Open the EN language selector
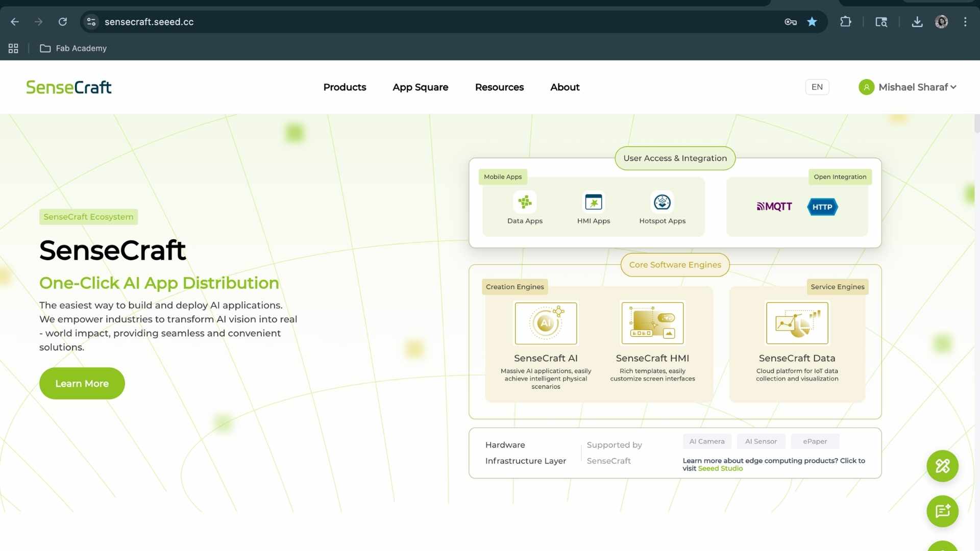The image size is (980, 551). (x=817, y=87)
